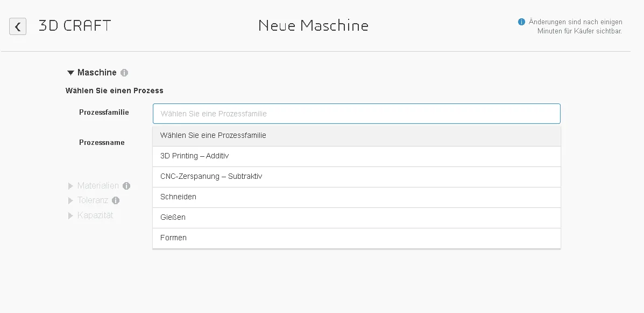
Task: Click the info icon next to Materialien
Action: [126, 185]
